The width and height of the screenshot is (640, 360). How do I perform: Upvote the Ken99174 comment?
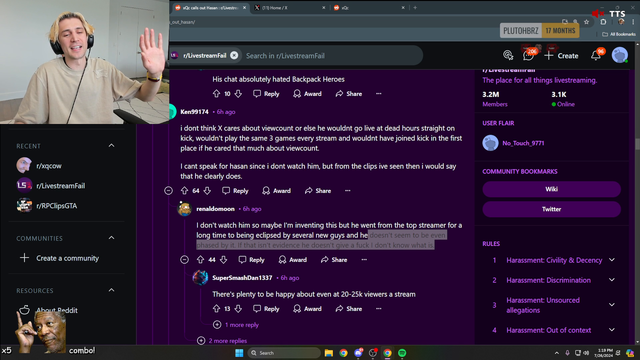pyautogui.click(x=184, y=191)
